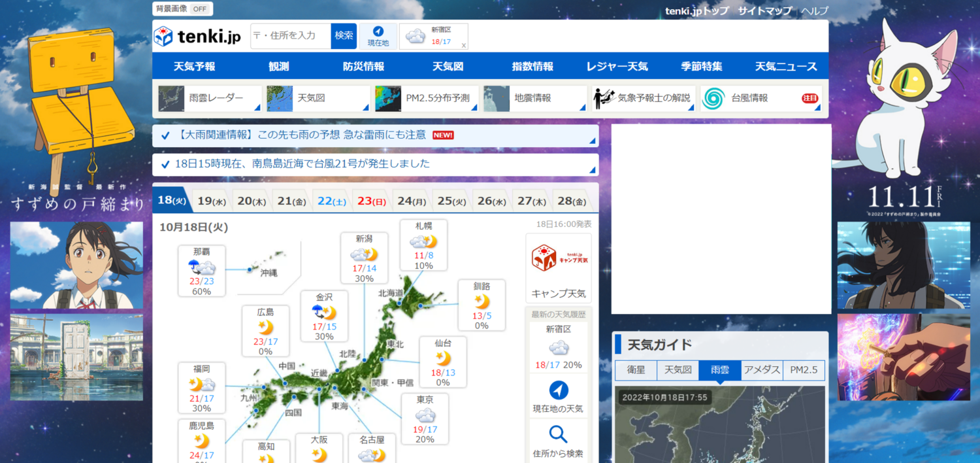Image resolution: width=980 pixels, height=463 pixels.
Task: Switch weather guide to PM2.5 tab
Action: tap(804, 370)
